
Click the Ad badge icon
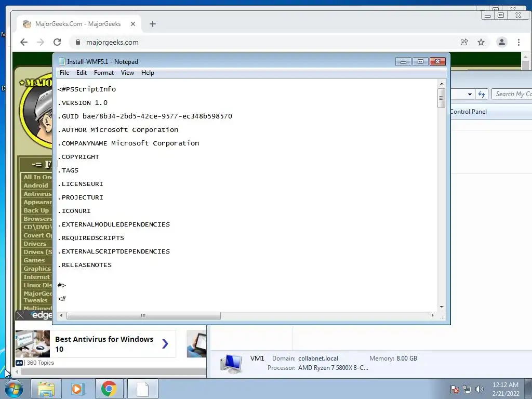pyautogui.click(x=19, y=363)
